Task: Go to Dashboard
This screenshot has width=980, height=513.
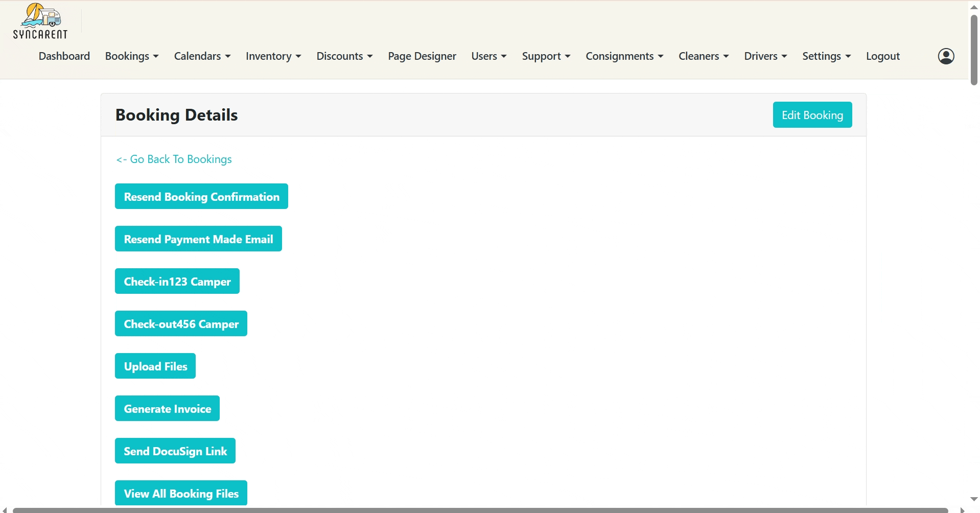Action: coord(64,56)
